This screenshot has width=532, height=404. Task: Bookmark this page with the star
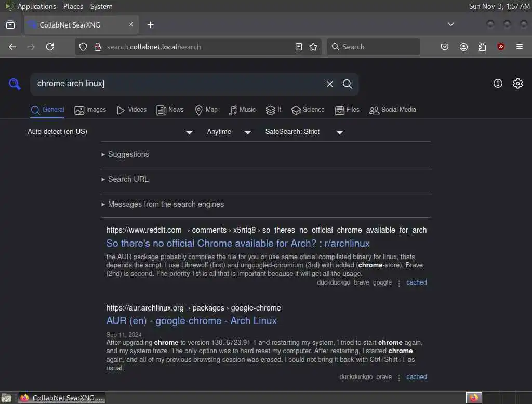[x=313, y=47]
